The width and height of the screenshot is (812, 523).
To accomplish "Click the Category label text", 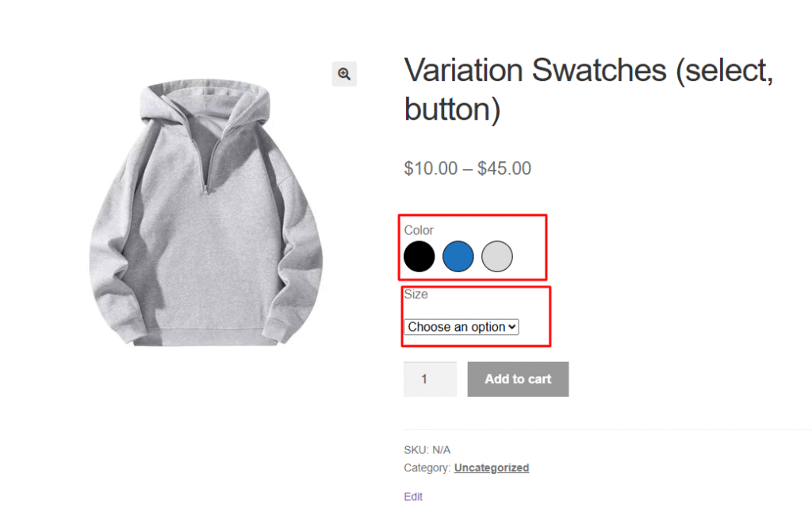I will (x=427, y=467).
